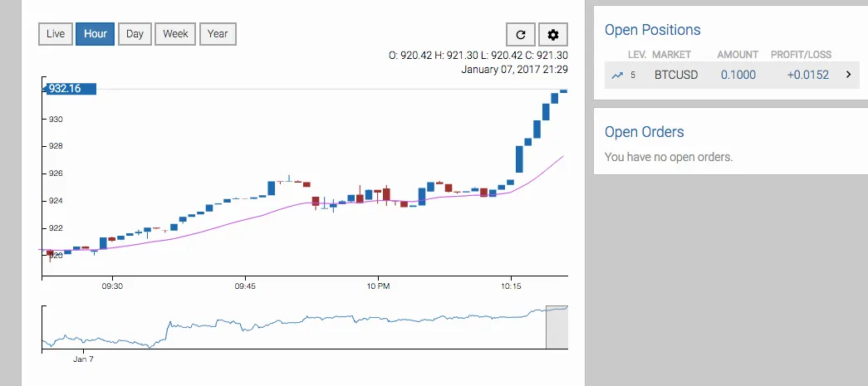
Task: Click the 930 price axis label
Action: click(56, 120)
